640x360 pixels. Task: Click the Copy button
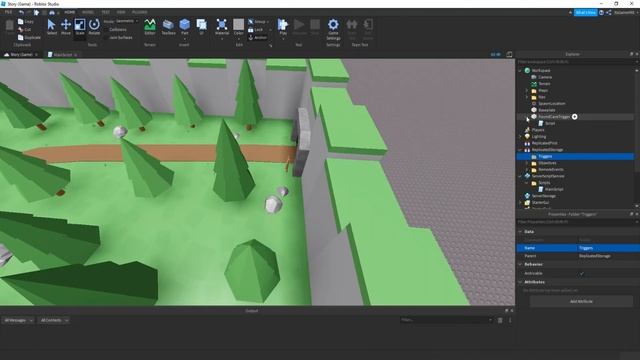point(26,21)
